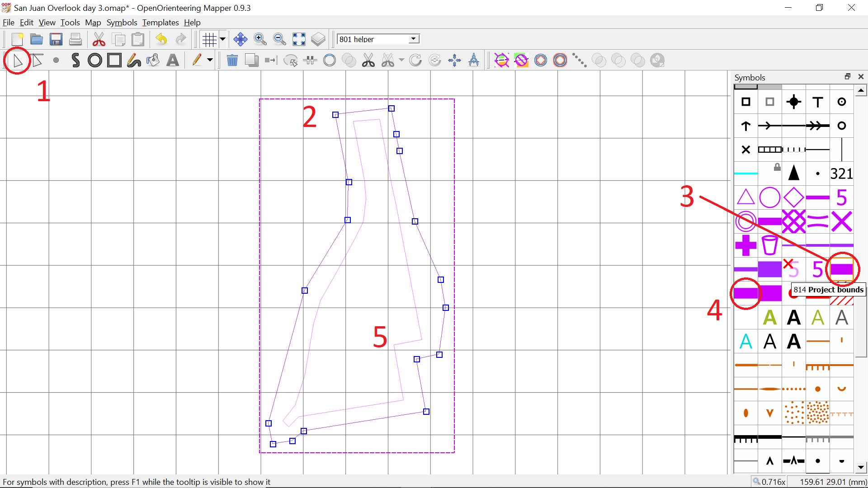Image resolution: width=868 pixels, height=488 pixels.
Task: Activate the Draw rectangles tool
Action: 114,60
